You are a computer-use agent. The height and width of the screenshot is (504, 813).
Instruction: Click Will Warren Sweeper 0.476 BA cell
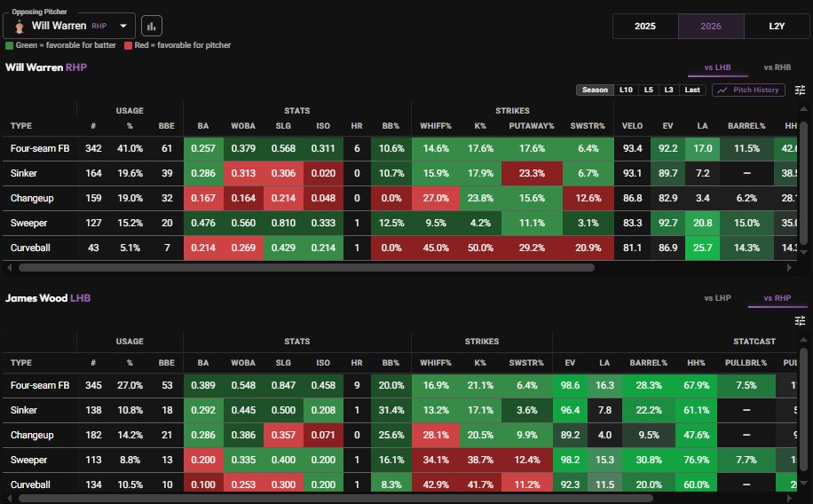pyautogui.click(x=203, y=224)
